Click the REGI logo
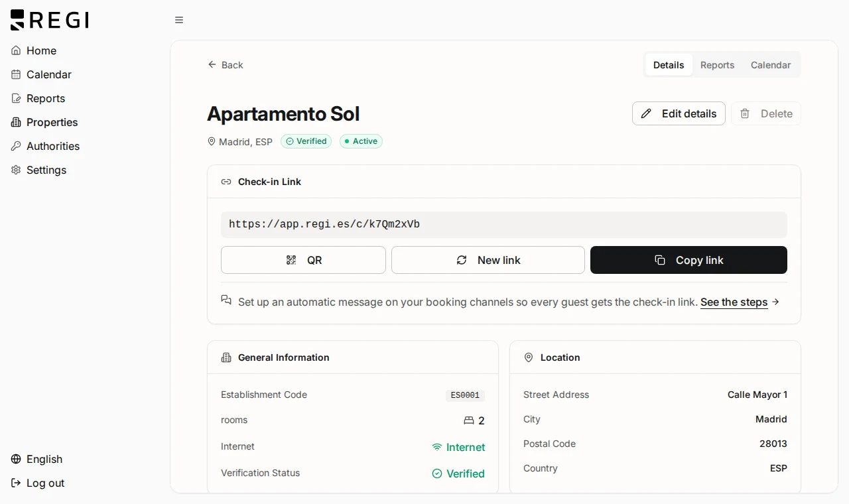 pyautogui.click(x=50, y=20)
